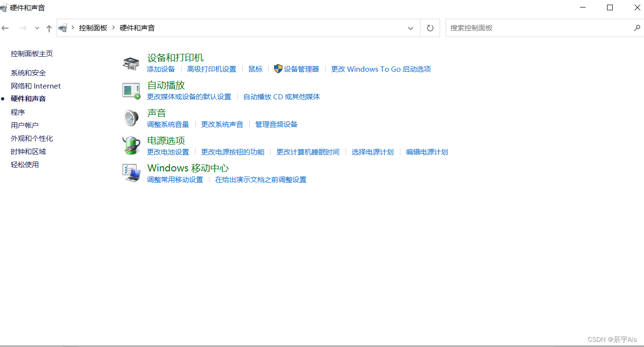Click the 调整系统音量 link
Image resolution: width=644 pixels, height=347 pixels.
coord(168,125)
